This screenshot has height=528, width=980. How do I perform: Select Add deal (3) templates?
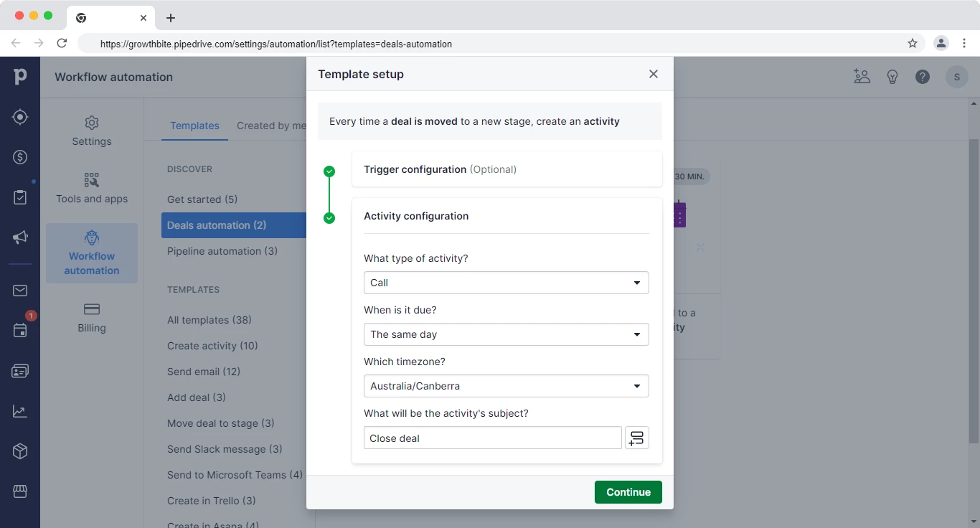[197, 397]
